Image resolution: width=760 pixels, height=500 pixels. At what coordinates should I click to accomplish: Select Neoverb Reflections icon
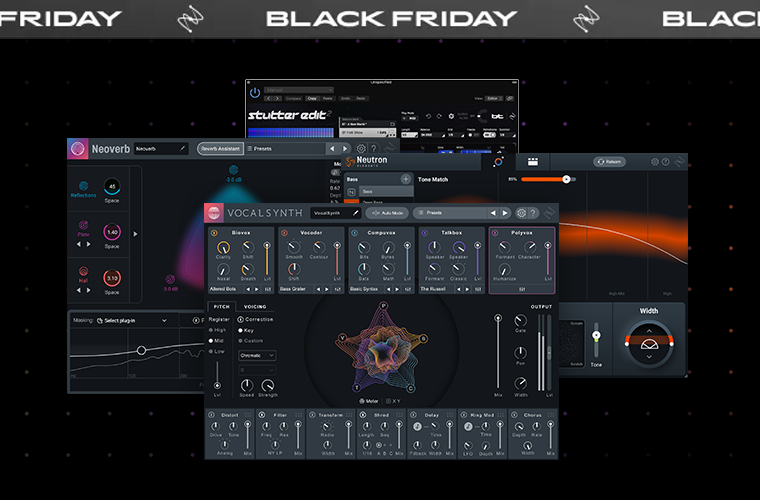pyautogui.click(x=83, y=186)
